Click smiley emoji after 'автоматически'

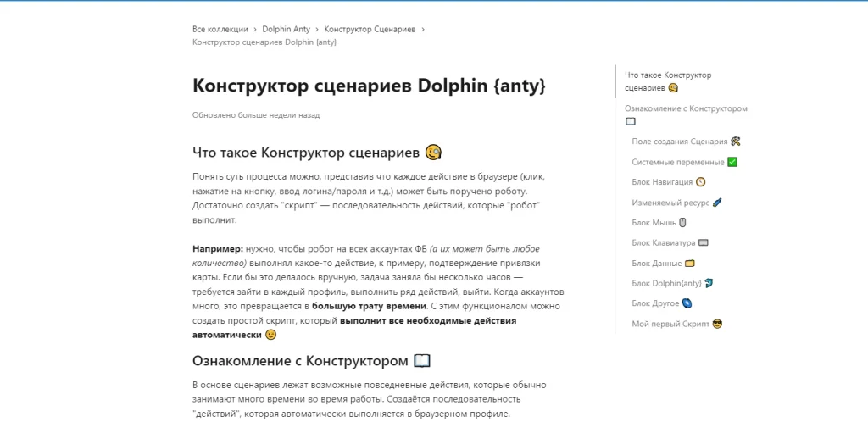[270, 335]
